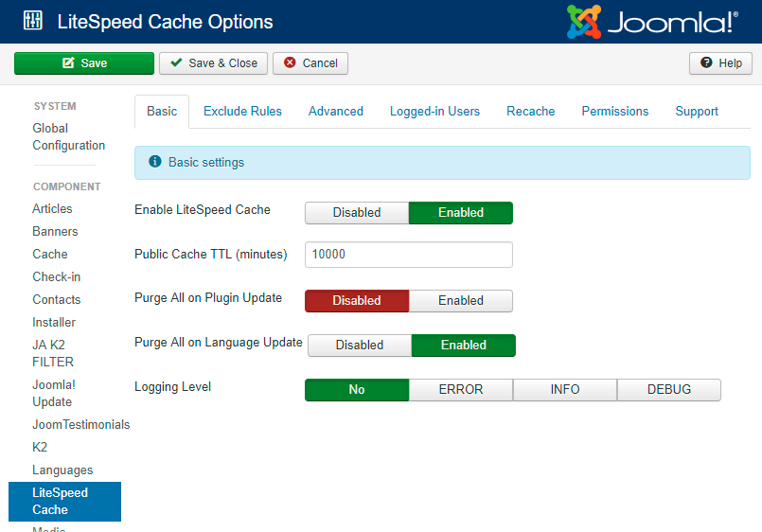Open JA K2 FILTER settings
This screenshot has height=532, width=762.
53,353
